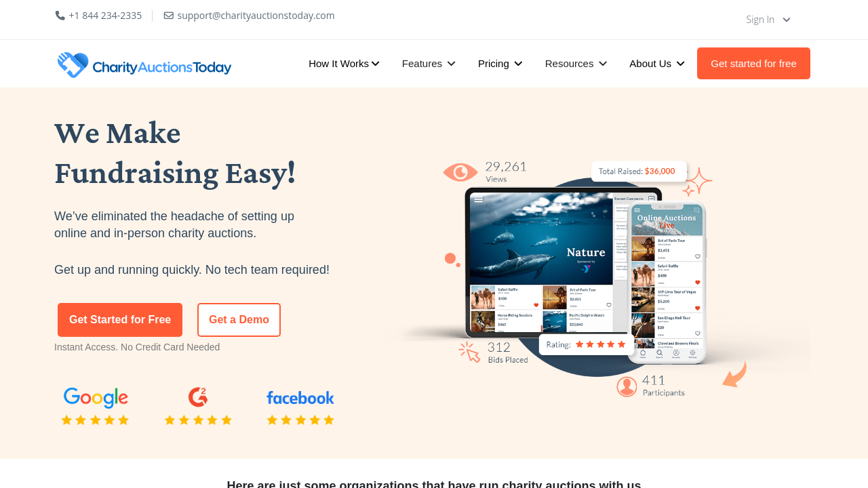Click the hero Get Started for Free button
The width and height of the screenshot is (868, 488).
(x=120, y=320)
